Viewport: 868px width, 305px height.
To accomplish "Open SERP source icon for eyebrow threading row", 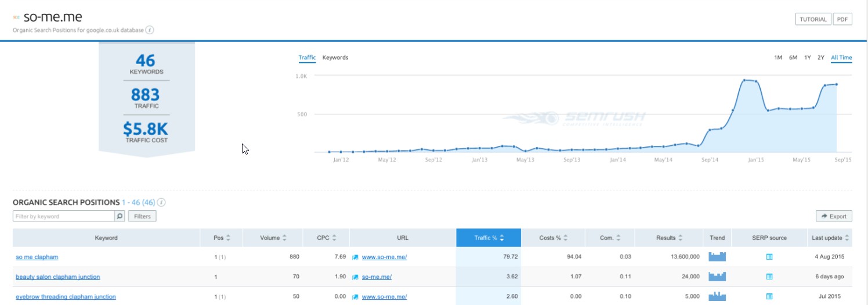I will (769, 296).
